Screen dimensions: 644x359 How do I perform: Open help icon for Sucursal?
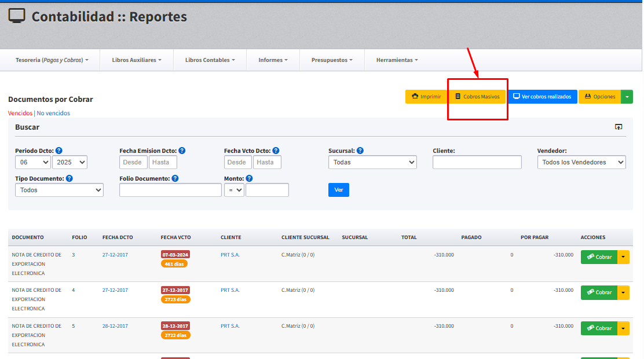point(360,151)
